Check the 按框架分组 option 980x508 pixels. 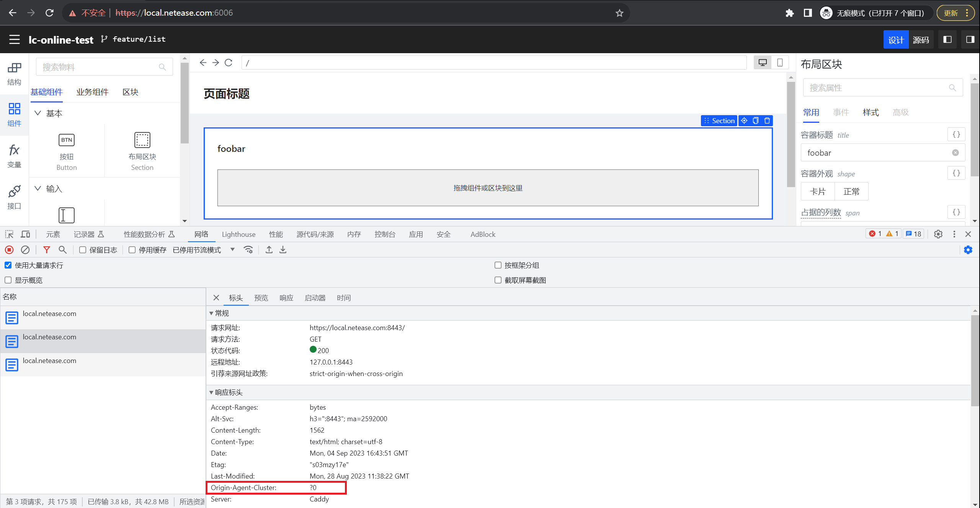click(x=498, y=265)
